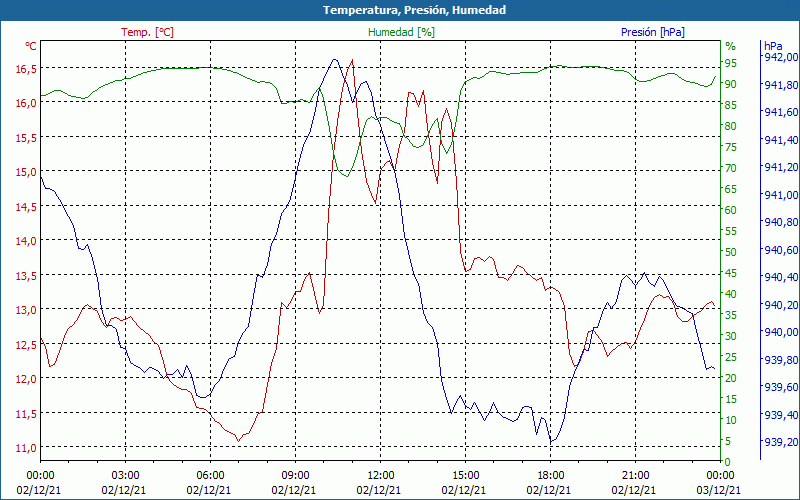
Task: Click the "06:00" time axis label
Action: (210, 476)
